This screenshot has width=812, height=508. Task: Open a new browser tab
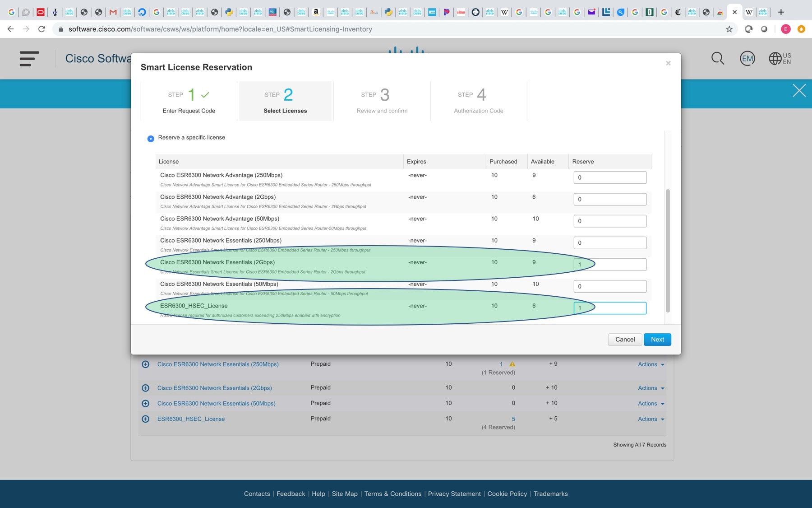781,12
